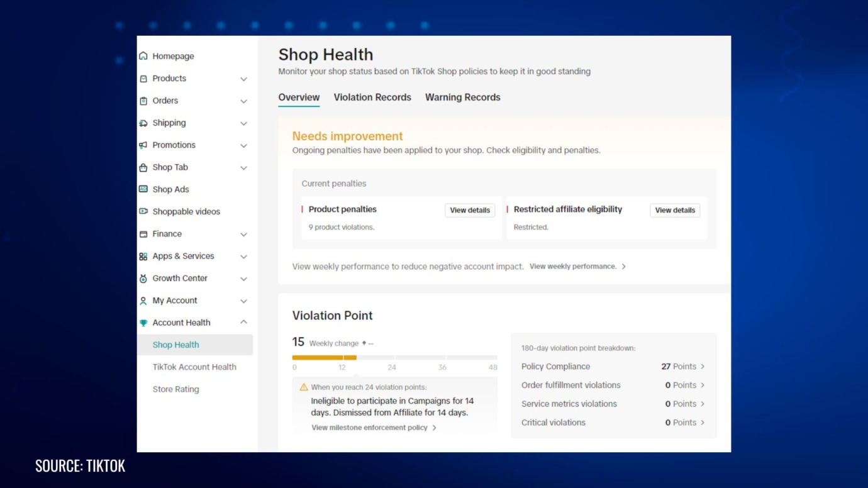
Task: Click the 180-day violation point breakdown label
Action: [578, 348]
